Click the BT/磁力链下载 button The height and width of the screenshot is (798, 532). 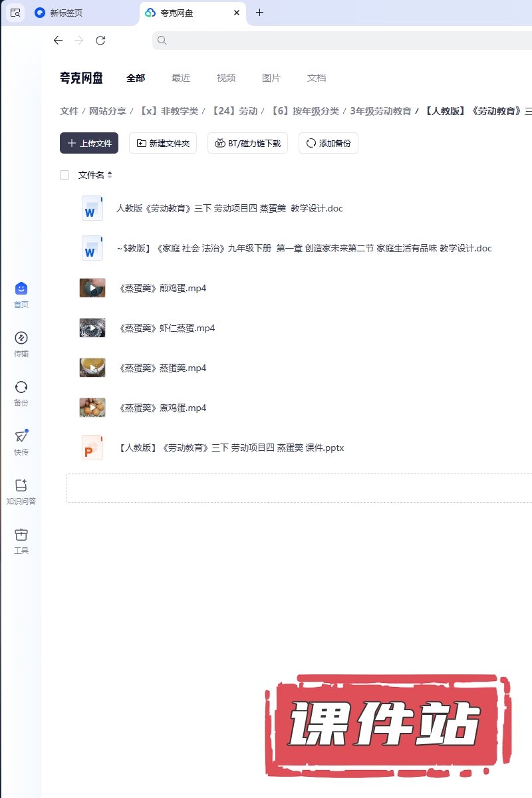[x=247, y=143]
